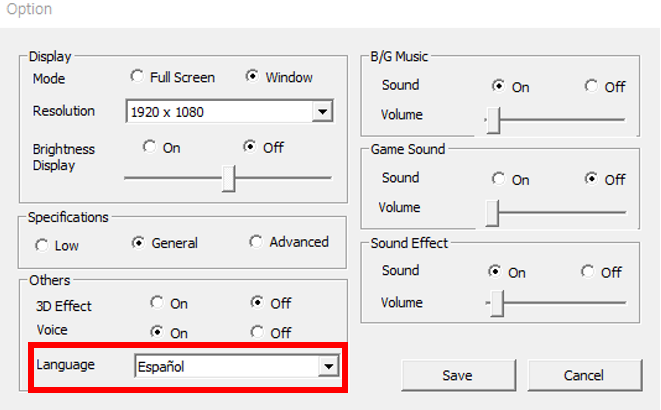This screenshot has width=661, height=410.
Task: Choose Low specifications
Action: pos(42,244)
